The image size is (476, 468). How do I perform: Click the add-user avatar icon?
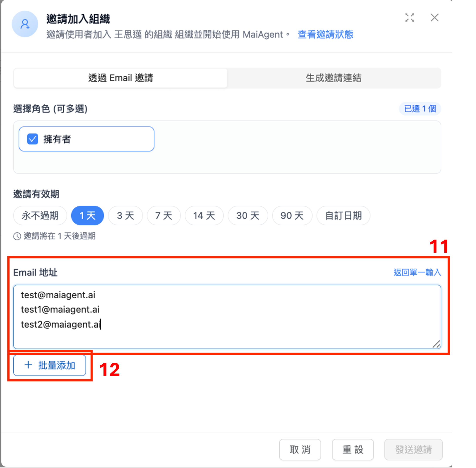click(x=25, y=24)
